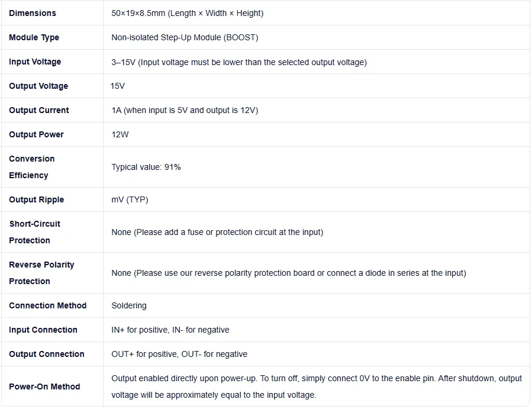Screen dimensions: 532x409
Task: Click the Module Type label
Action: click(34, 37)
